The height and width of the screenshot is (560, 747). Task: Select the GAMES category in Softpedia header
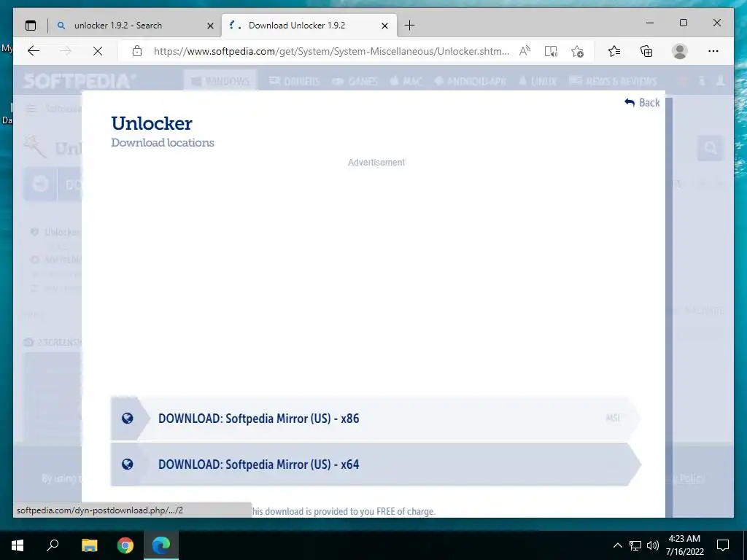(355, 82)
